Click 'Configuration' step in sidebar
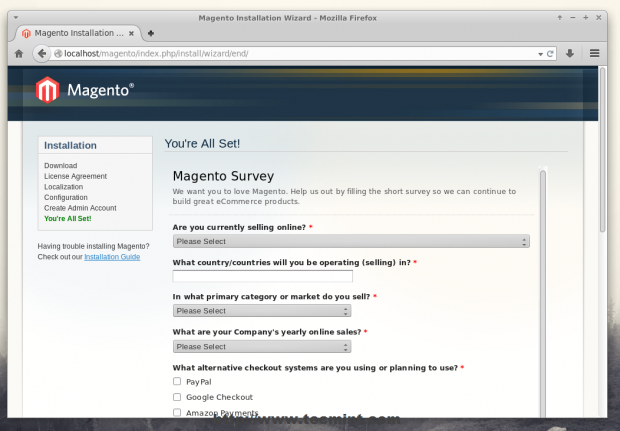This screenshot has height=431, width=620. (66, 197)
